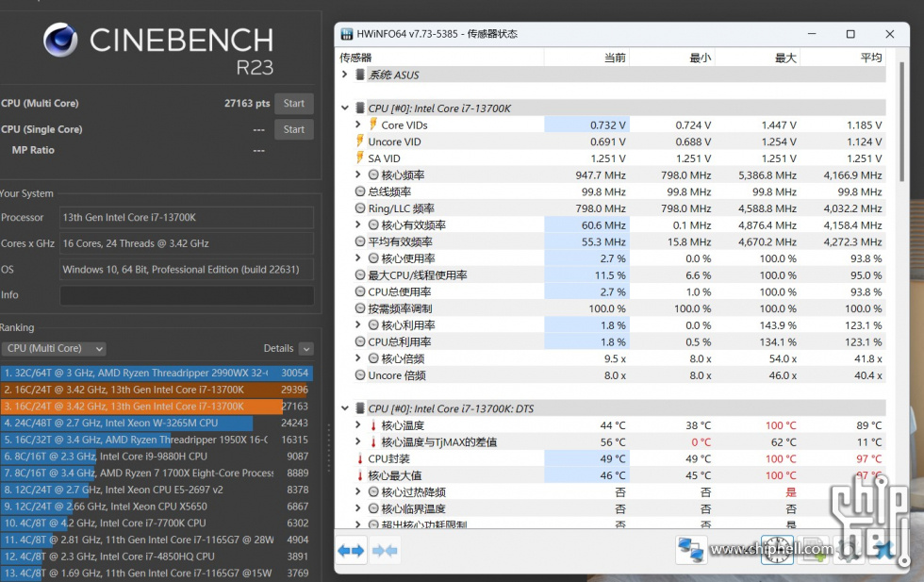Select the Intel Xeon W-3265M ranking row
924x582 pixels.
(157, 423)
